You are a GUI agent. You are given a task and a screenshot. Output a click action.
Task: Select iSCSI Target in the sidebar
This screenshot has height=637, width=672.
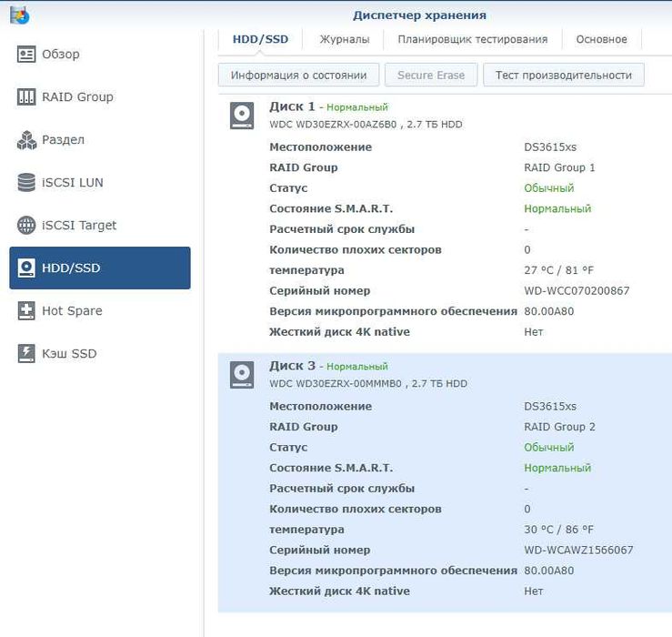click(100, 225)
